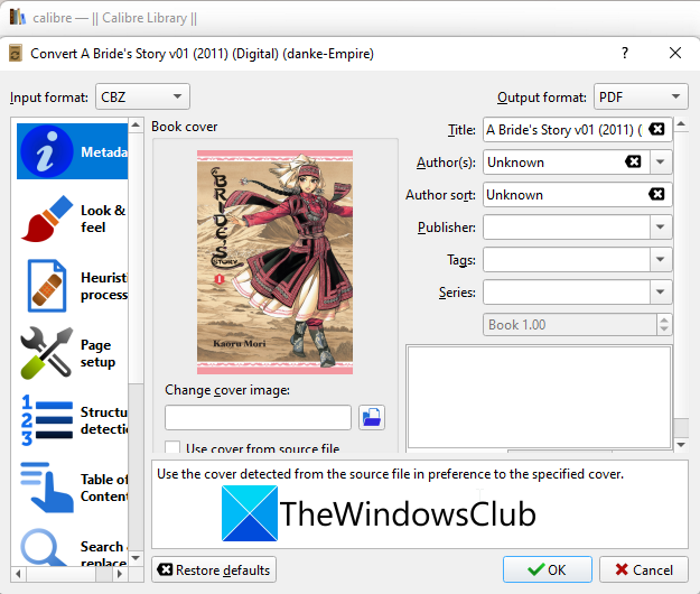Click into the Series field
The width and height of the screenshot is (700, 594).
tap(567, 292)
